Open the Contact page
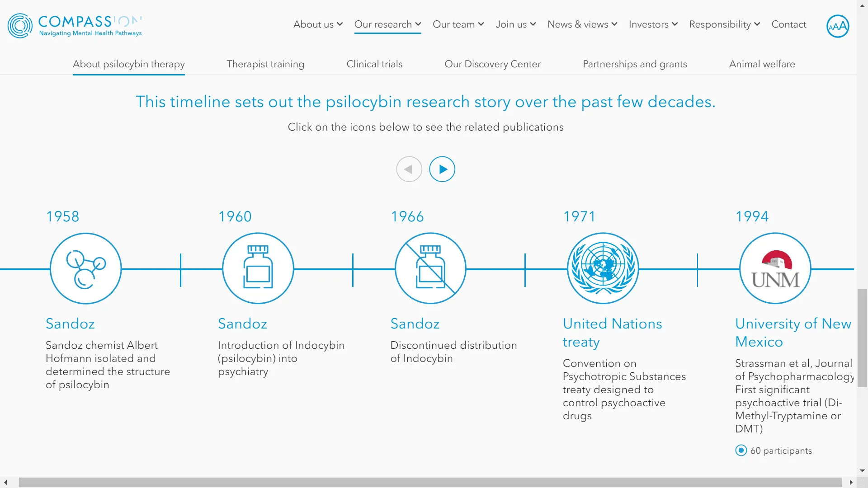The height and width of the screenshot is (488, 868). (788, 24)
